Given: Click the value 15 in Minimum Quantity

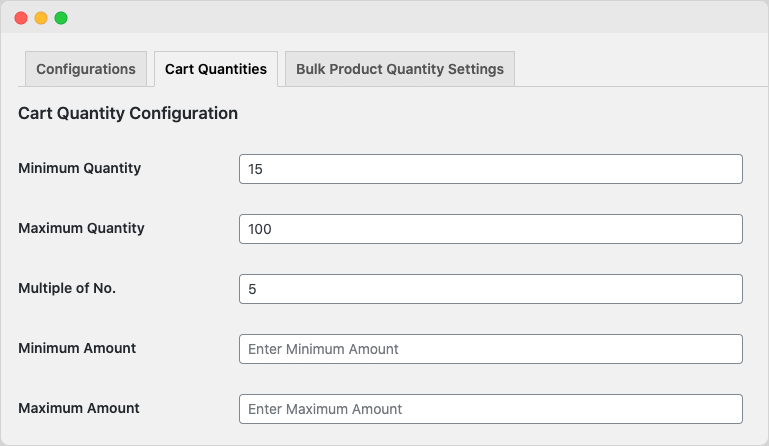Looking at the screenshot, I should [x=256, y=169].
